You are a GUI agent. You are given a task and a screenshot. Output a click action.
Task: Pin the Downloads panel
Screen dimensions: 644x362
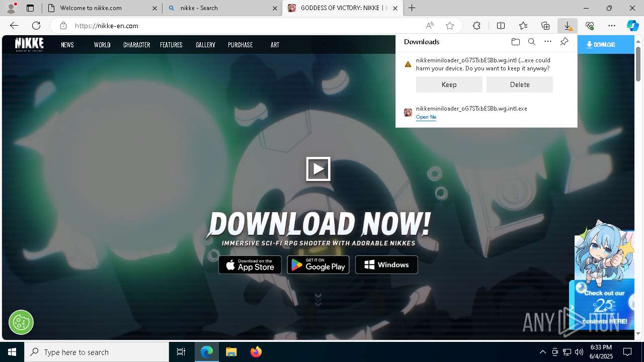click(x=564, y=42)
